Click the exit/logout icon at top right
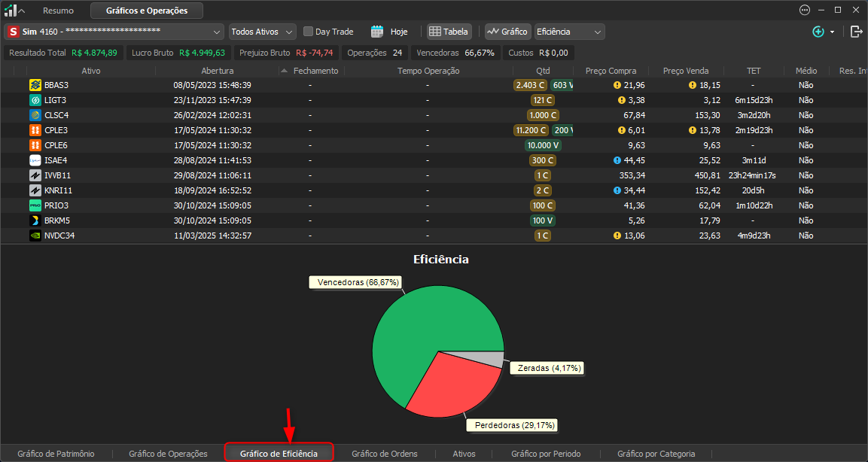Viewport: 868px width, 462px height. (857, 32)
